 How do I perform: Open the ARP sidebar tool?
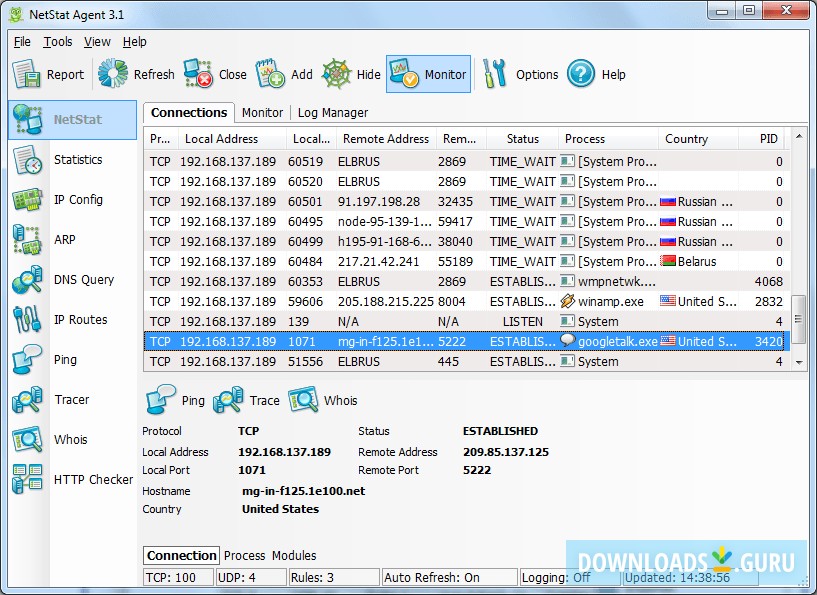coord(72,240)
